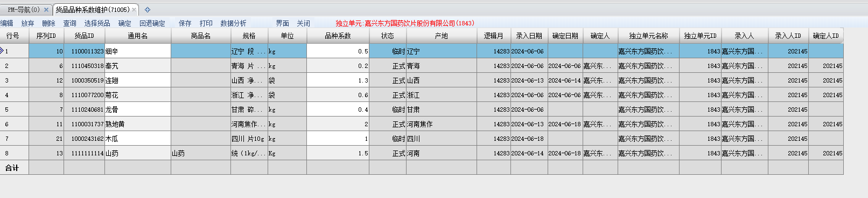868x198 pixels.
Task: Click the 录入人ID column header
Action: point(788,36)
